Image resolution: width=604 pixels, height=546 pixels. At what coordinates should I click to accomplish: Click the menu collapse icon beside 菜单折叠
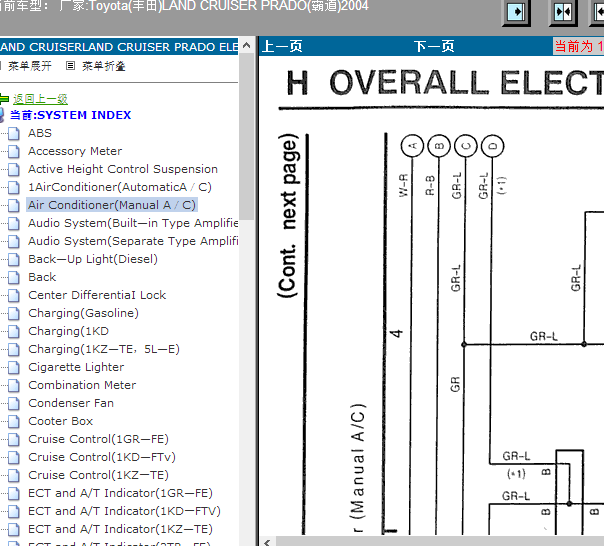click(x=70, y=66)
